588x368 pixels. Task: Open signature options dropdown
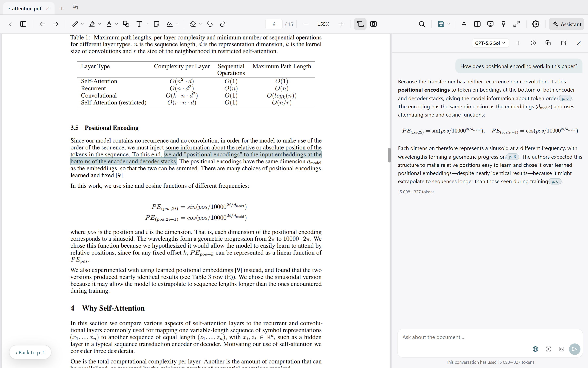[x=177, y=24]
